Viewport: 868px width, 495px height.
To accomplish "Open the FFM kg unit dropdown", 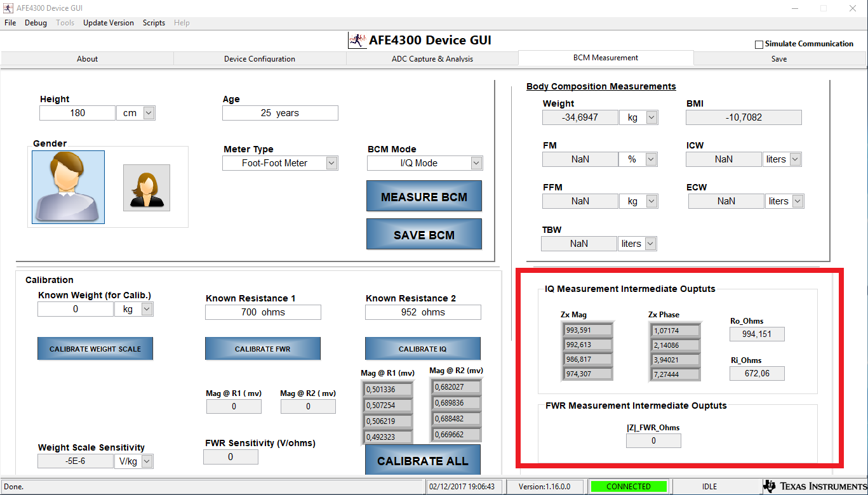I will (651, 201).
